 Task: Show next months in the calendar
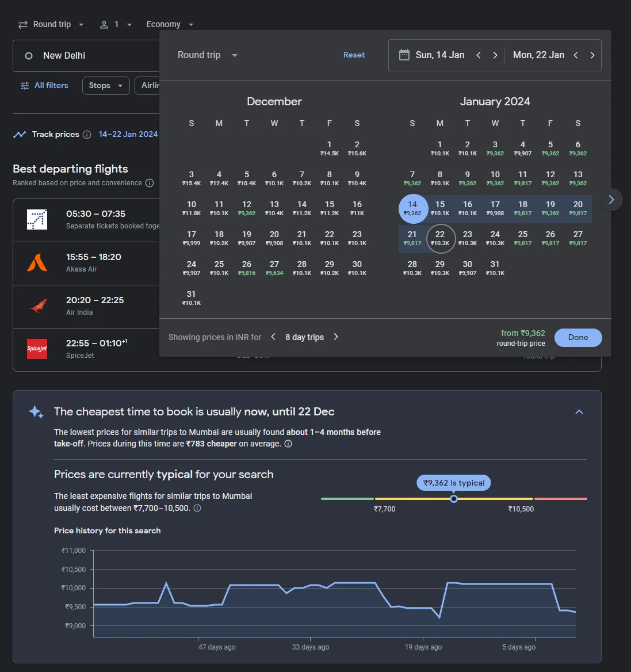[611, 200]
